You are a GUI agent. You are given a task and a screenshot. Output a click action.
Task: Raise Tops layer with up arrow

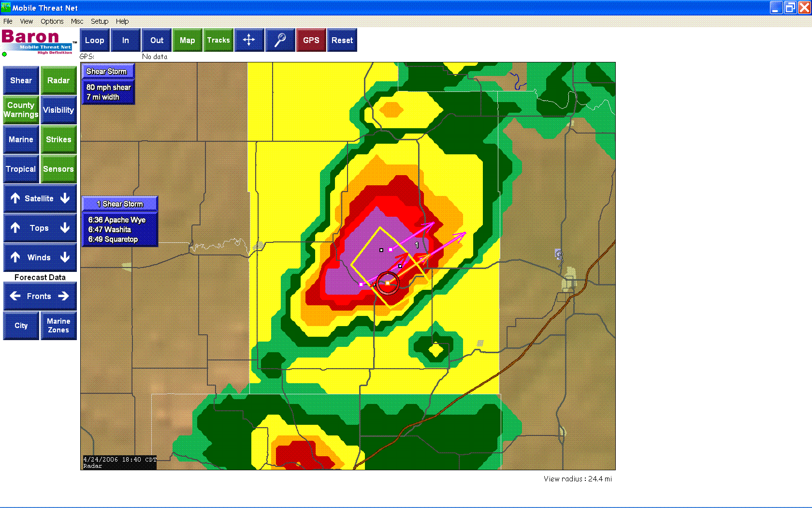pyautogui.click(x=15, y=228)
